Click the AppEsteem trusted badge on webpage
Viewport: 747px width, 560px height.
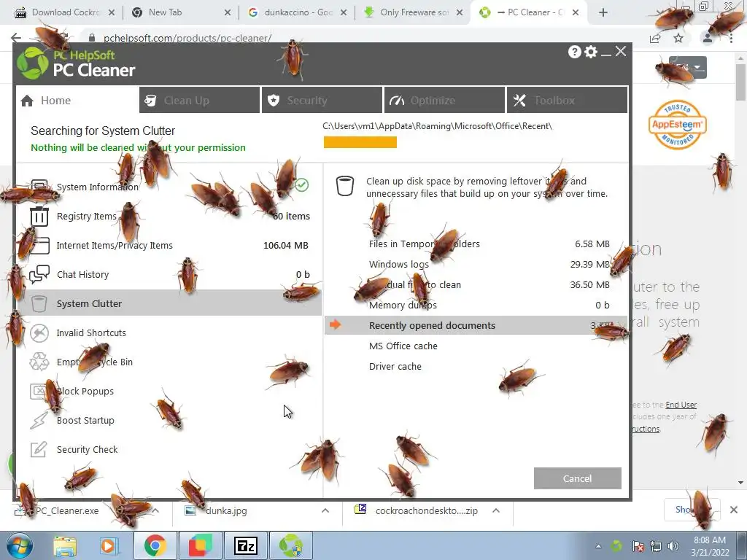678,125
